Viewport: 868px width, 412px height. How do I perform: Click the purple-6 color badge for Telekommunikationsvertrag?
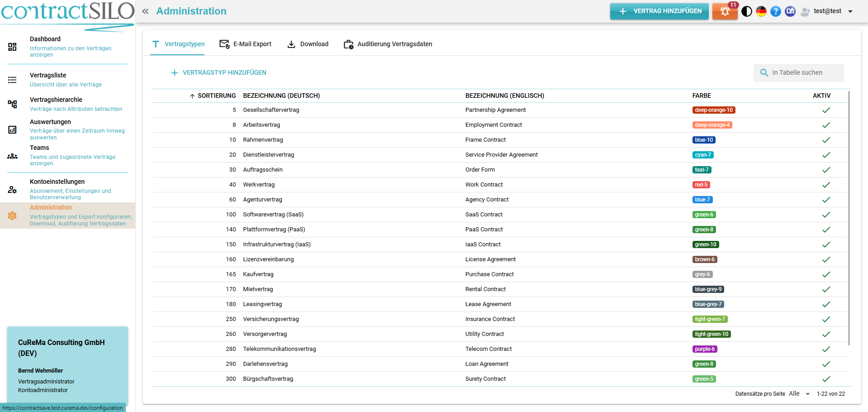click(x=705, y=349)
